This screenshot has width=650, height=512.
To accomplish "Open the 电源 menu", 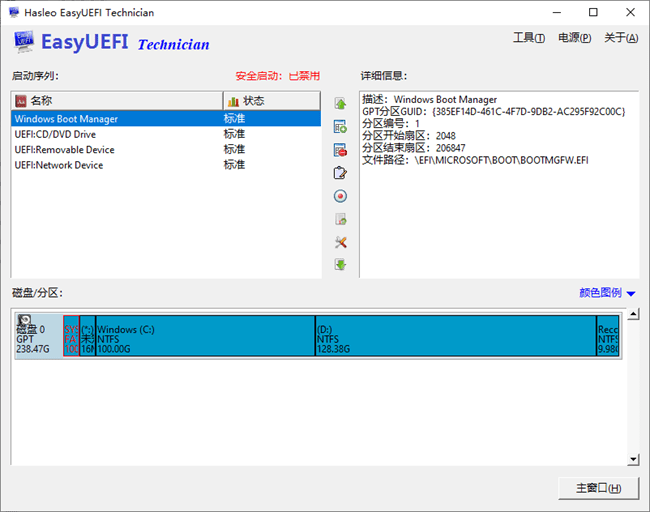I will (x=574, y=38).
